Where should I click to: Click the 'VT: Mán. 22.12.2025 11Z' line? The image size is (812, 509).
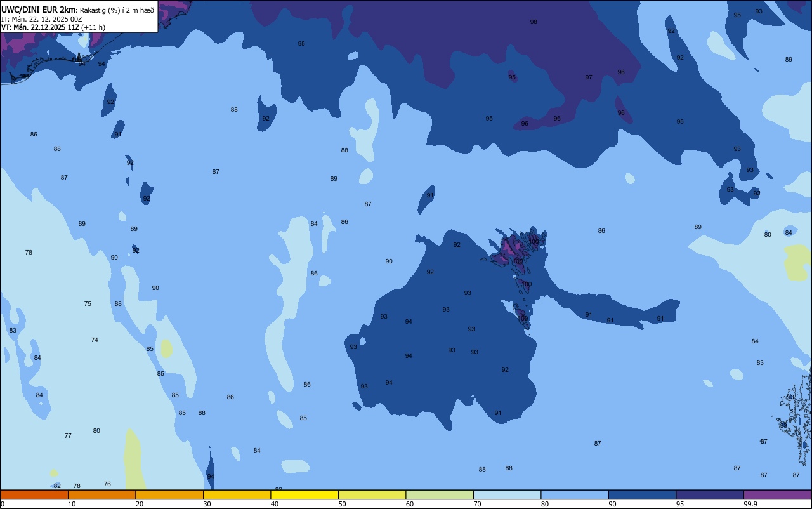[40, 27]
